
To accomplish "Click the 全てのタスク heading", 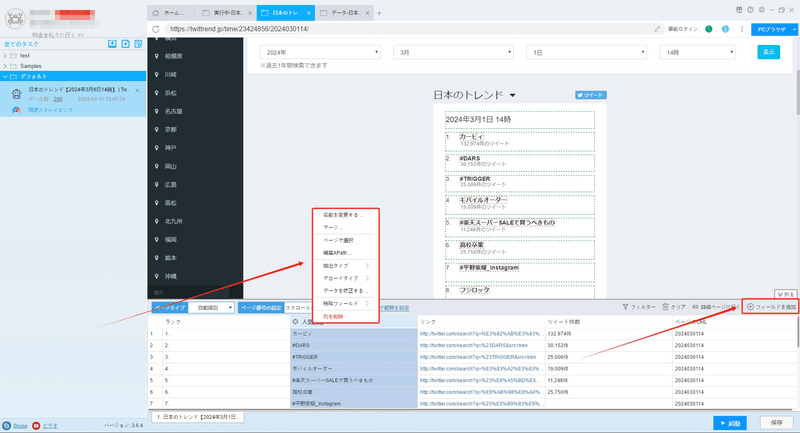I will tap(21, 44).
